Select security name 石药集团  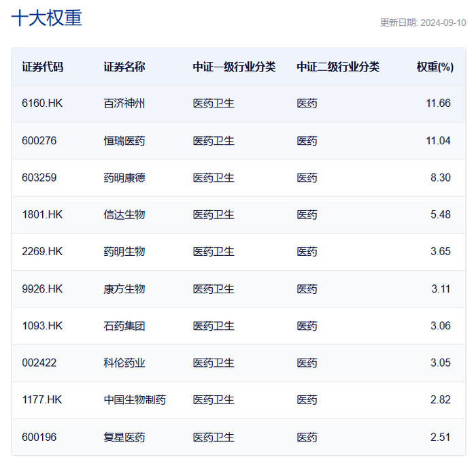[x=124, y=326]
